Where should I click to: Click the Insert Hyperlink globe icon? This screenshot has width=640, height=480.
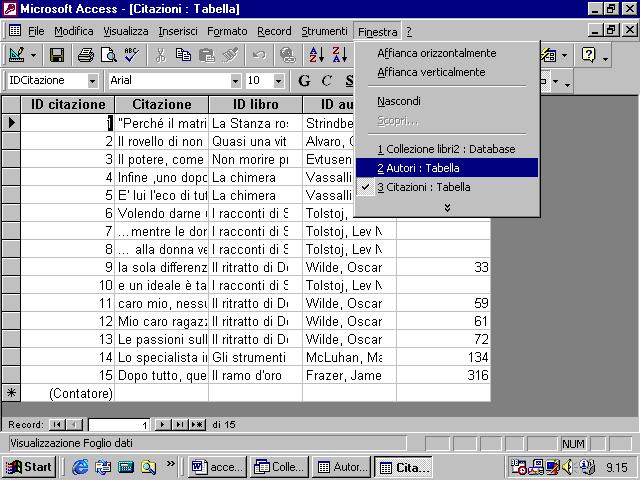pyautogui.click(x=287, y=55)
